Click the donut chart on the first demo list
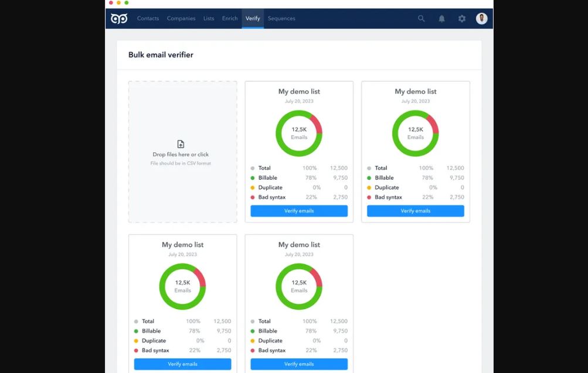588x373 pixels. 299,133
